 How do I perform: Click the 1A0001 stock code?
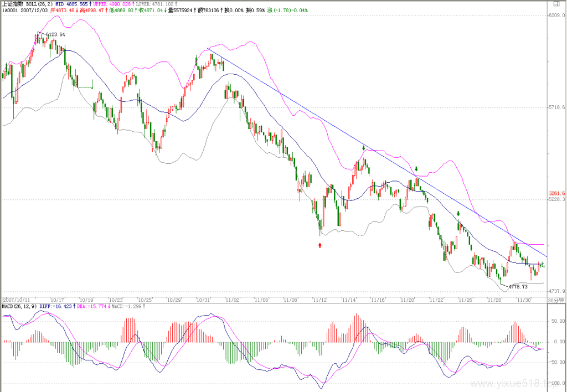click(10, 10)
